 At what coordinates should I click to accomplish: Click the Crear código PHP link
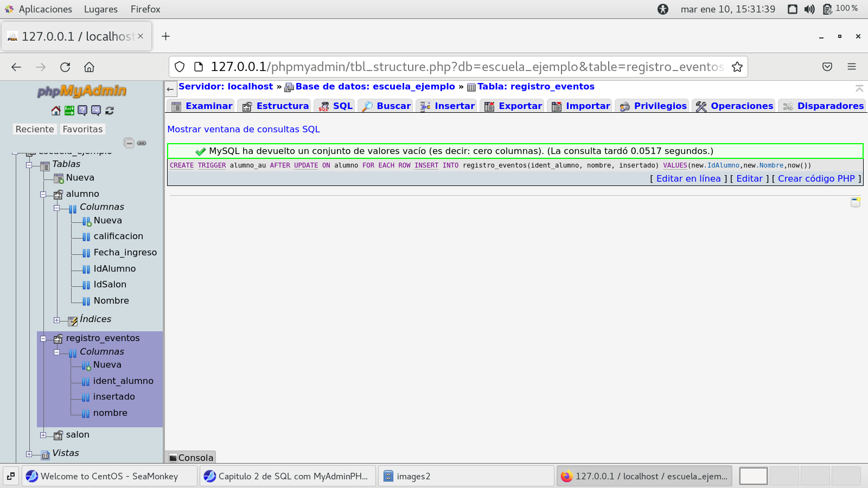pos(816,178)
